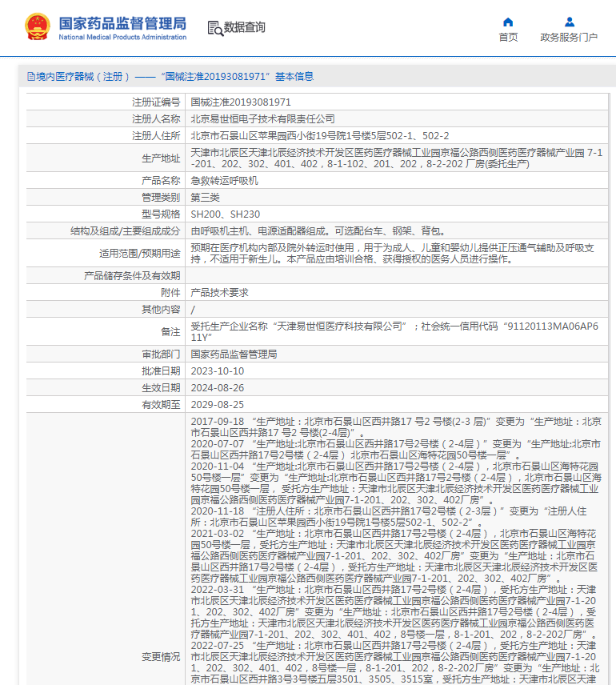Open the 数据查询 text label
This screenshot has height=685, width=616.
coord(244,27)
